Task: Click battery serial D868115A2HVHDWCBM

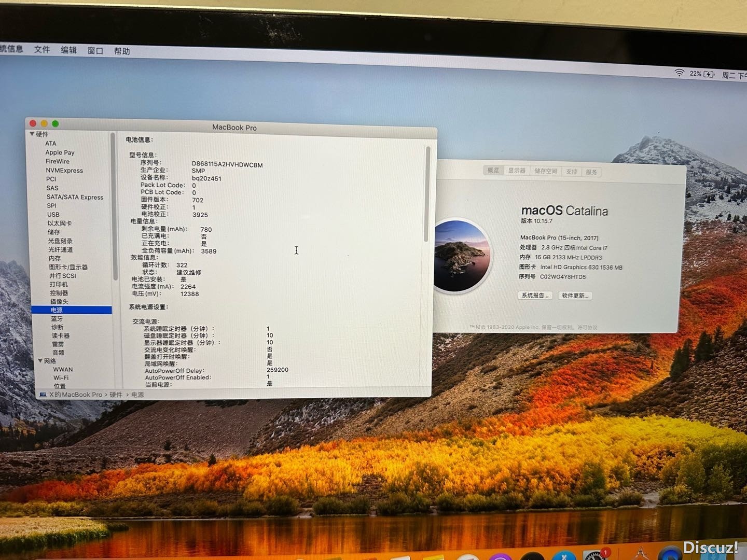Action: click(227, 165)
